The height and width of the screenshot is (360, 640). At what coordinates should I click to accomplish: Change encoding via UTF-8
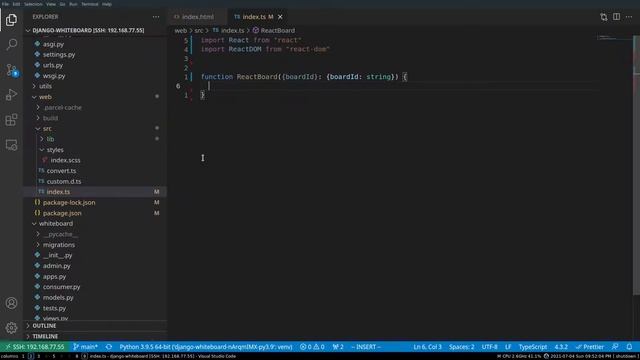tap(489, 347)
